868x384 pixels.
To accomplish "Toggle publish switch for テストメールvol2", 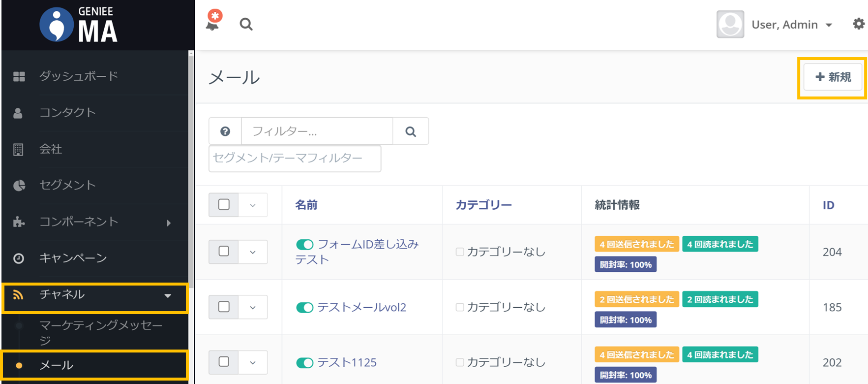I will (304, 308).
